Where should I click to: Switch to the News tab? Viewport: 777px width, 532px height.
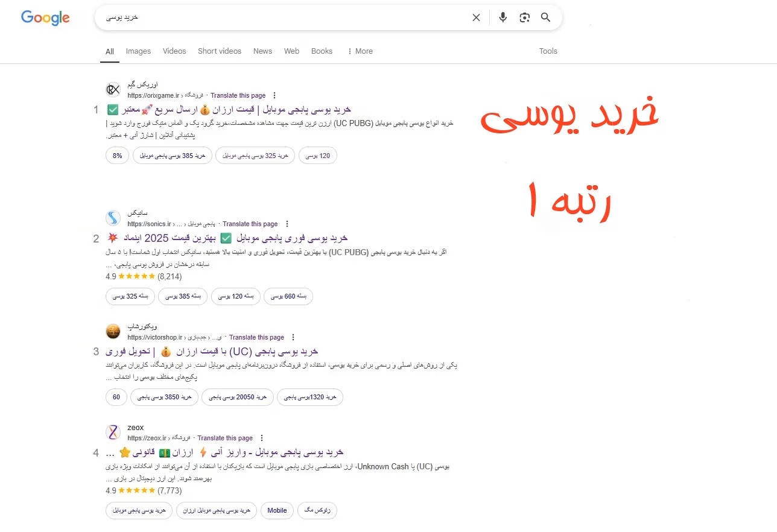(262, 51)
